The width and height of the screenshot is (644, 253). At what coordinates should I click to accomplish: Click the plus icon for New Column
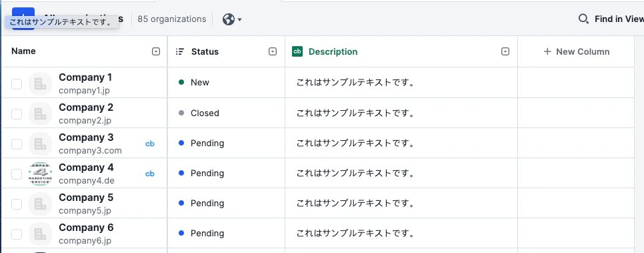tap(547, 51)
